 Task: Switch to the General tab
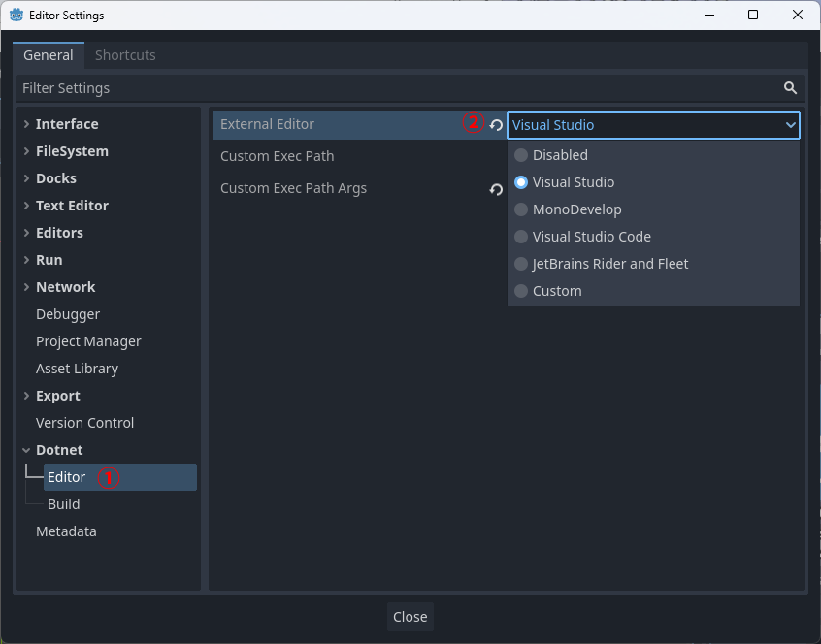49,55
